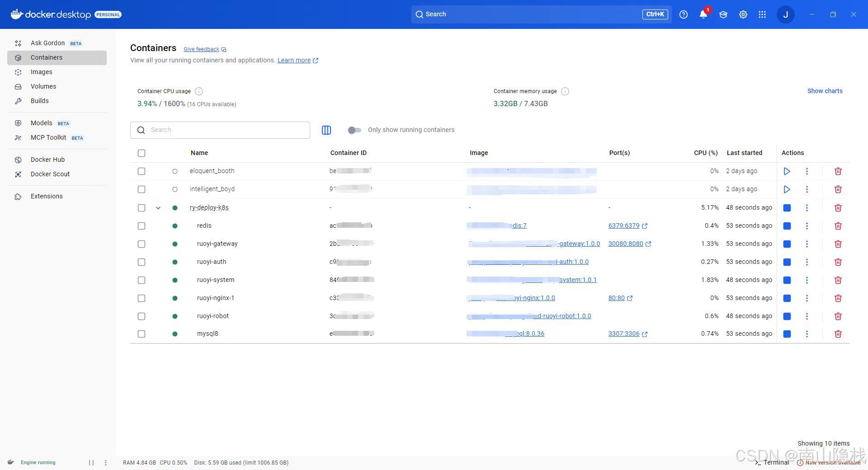Open more actions for eloquent_booth
868x470 pixels.
807,171
